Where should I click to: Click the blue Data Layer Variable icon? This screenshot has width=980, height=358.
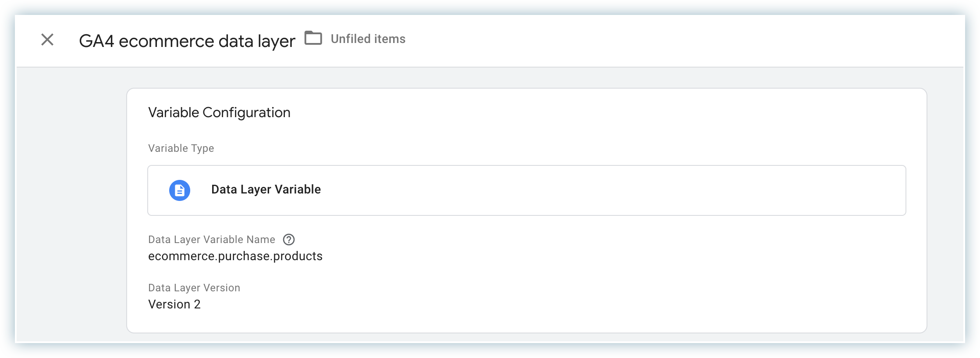click(180, 190)
